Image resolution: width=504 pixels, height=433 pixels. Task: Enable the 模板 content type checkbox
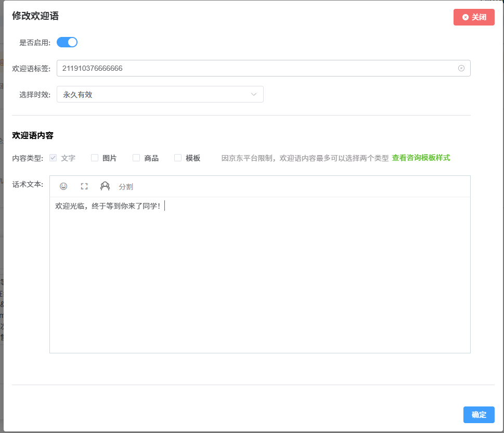point(178,158)
